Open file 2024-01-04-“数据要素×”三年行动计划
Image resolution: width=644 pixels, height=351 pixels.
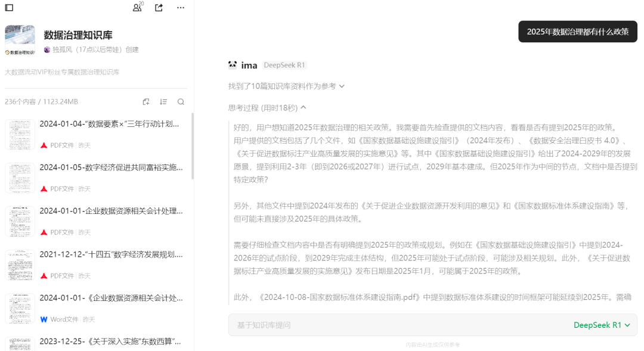pyautogui.click(x=109, y=124)
